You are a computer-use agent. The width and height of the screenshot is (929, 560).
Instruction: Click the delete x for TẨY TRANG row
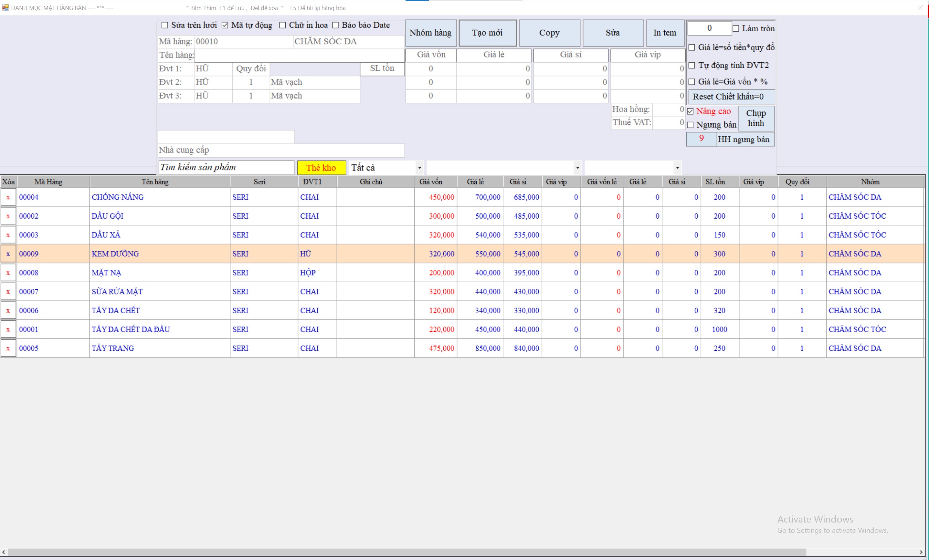tap(8, 348)
